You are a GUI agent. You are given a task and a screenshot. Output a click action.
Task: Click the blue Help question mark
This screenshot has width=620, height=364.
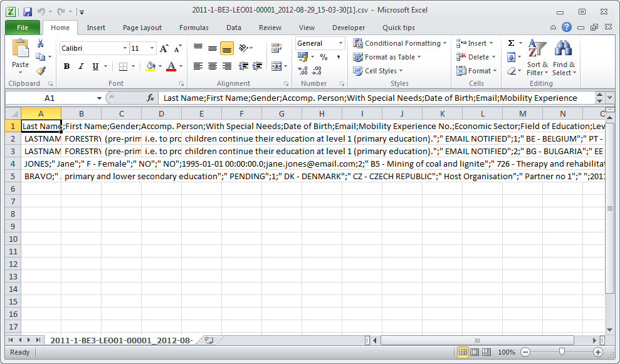point(567,27)
